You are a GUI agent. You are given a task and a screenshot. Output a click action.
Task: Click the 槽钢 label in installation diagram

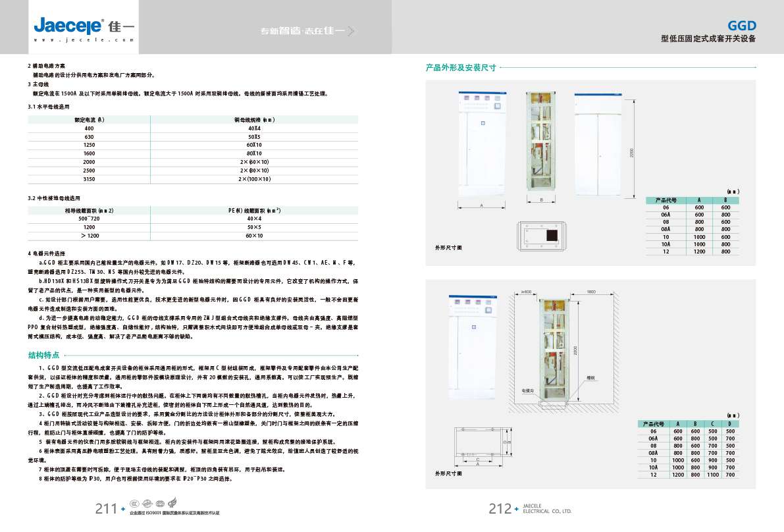click(590, 378)
